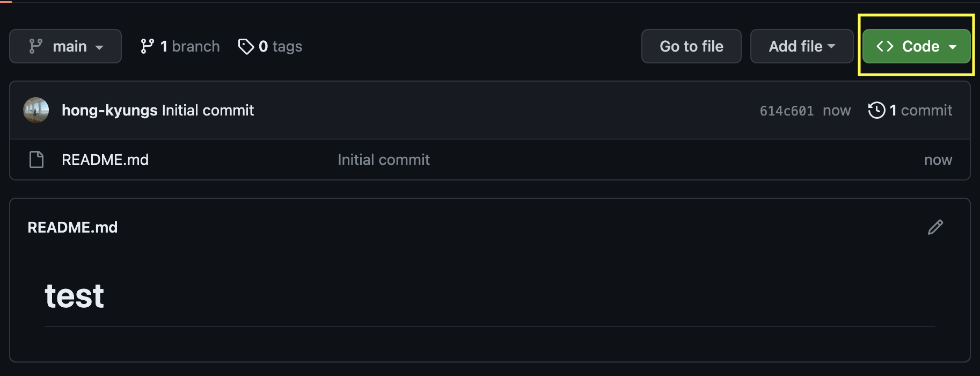Open the latest Initial commit message link
The height and width of the screenshot is (376, 980).
tap(208, 110)
